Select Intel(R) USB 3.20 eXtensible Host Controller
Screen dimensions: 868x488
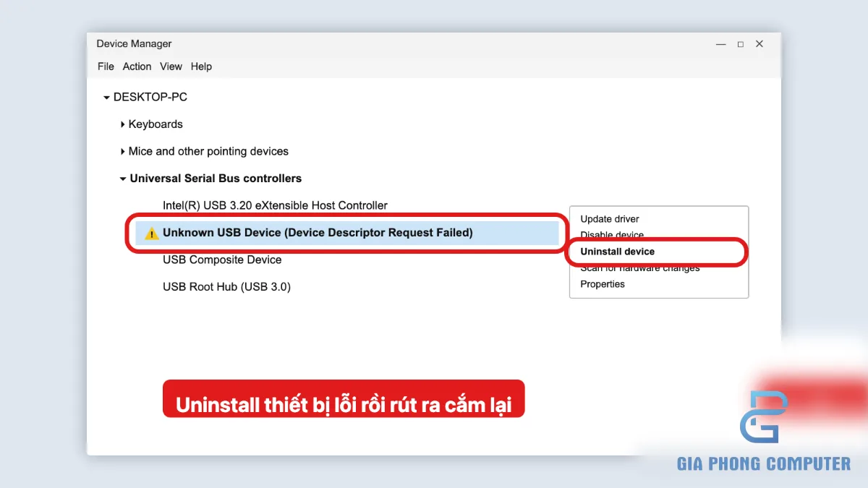[x=275, y=205]
